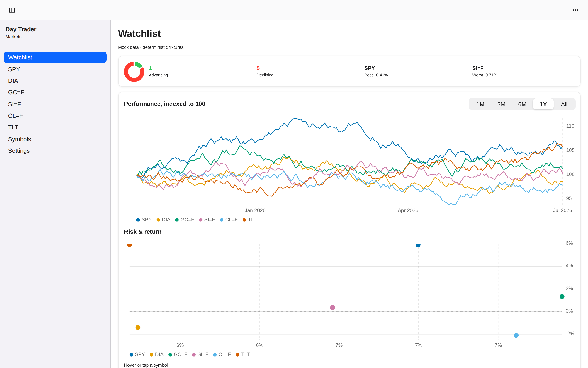Toggle TLT in performance chart legend
Image resolution: width=588 pixels, height=368 pixels.
pyautogui.click(x=249, y=220)
